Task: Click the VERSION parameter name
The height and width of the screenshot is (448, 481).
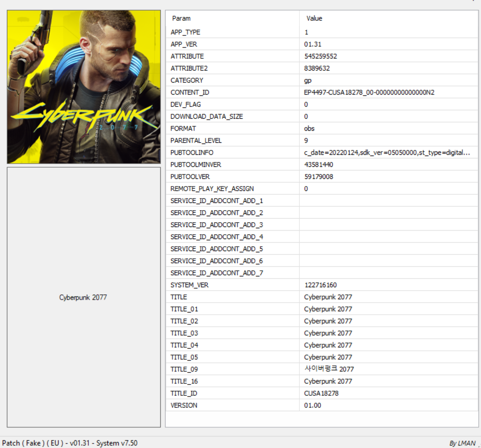Action: click(x=184, y=405)
